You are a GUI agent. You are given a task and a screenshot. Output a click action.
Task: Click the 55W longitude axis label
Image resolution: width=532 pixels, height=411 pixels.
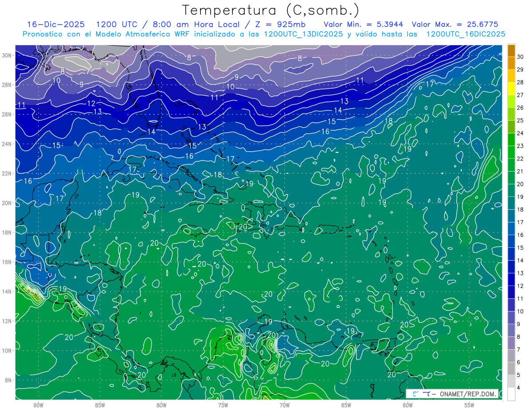click(469, 405)
